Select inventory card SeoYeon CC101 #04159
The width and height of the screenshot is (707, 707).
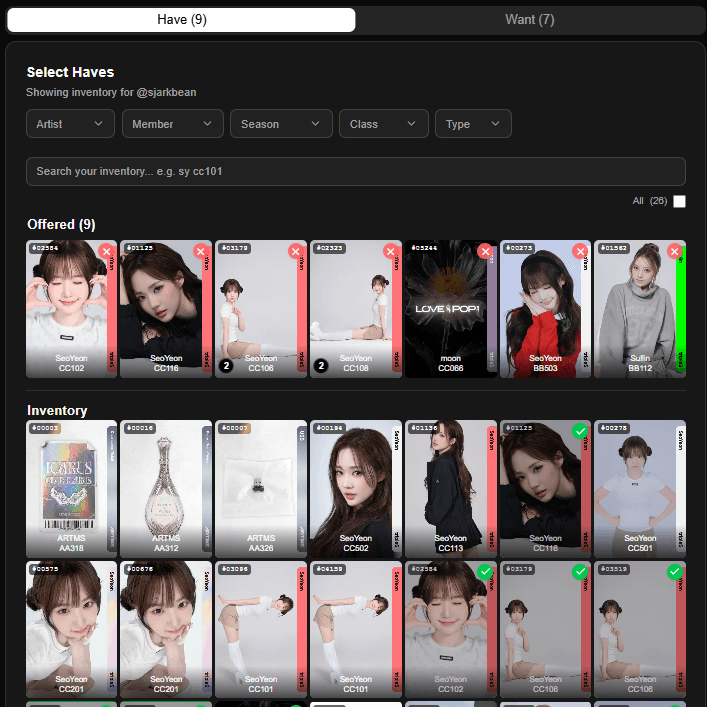356,630
